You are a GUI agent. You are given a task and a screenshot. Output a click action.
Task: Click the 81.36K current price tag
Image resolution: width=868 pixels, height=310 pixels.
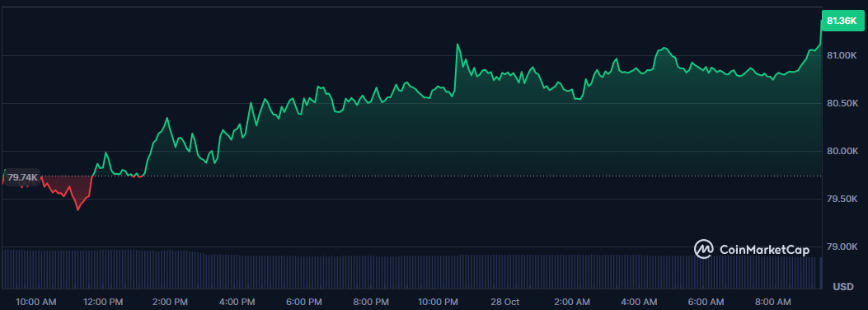842,21
